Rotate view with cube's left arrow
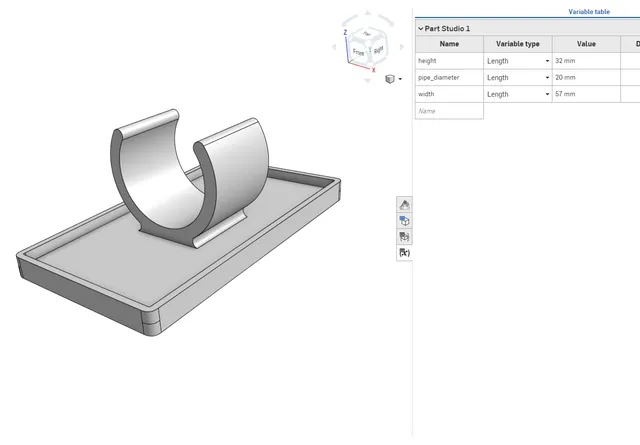This screenshot has height=445, width=640. click(x=334, y=47)
